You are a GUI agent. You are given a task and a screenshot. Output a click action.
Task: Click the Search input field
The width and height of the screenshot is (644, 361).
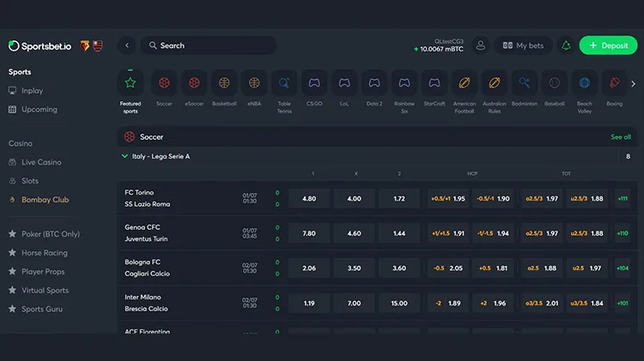pos(210,45)
